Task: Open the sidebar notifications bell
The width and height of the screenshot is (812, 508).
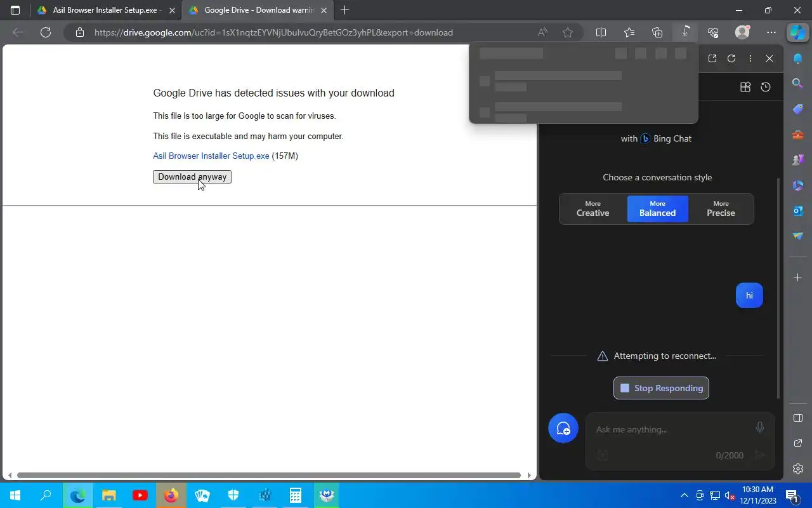Action: coord(798,58)
